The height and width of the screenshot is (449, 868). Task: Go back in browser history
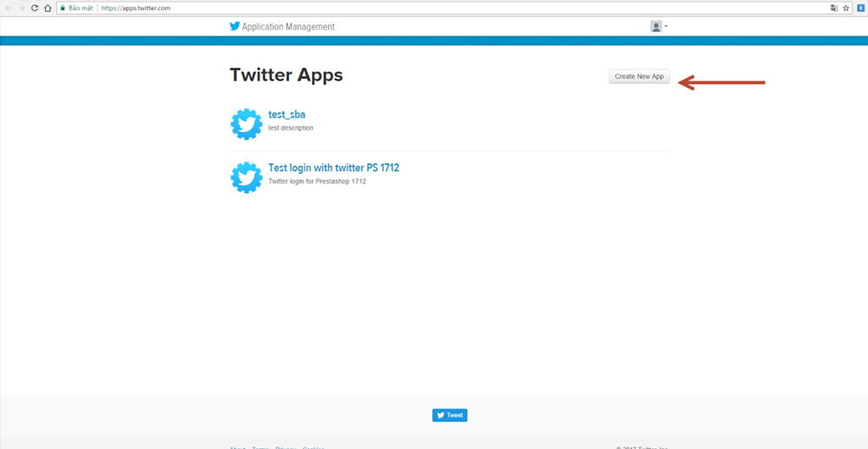(8, 8)
